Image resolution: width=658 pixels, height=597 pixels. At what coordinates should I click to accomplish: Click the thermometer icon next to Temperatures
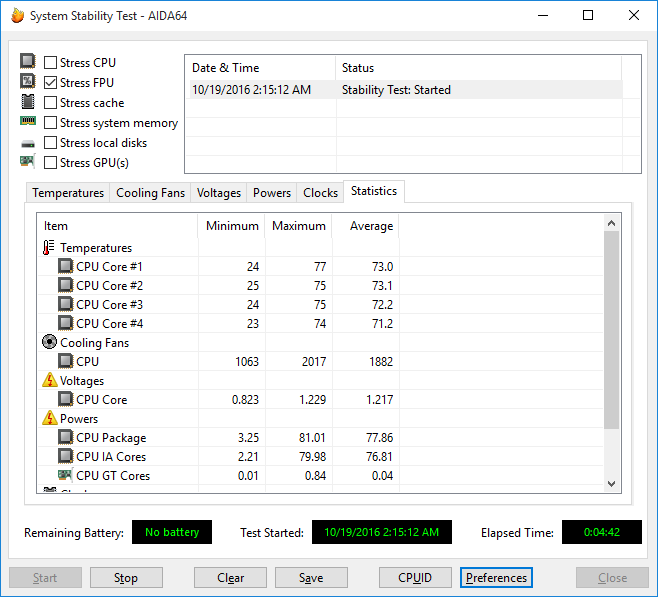click(49, 248)
